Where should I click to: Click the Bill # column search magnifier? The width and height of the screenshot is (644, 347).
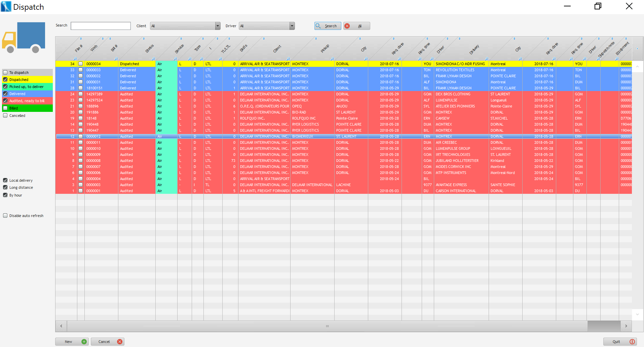(x=116, y=59)
